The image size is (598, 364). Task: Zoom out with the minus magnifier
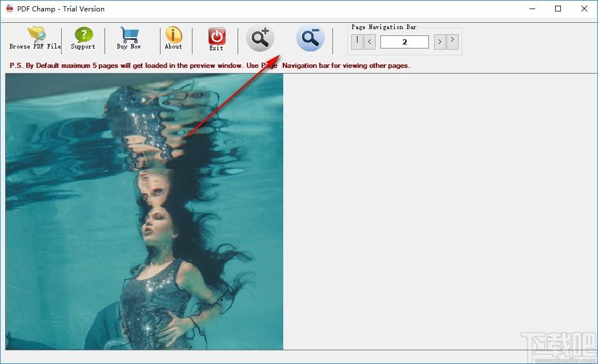coord(311,38)
